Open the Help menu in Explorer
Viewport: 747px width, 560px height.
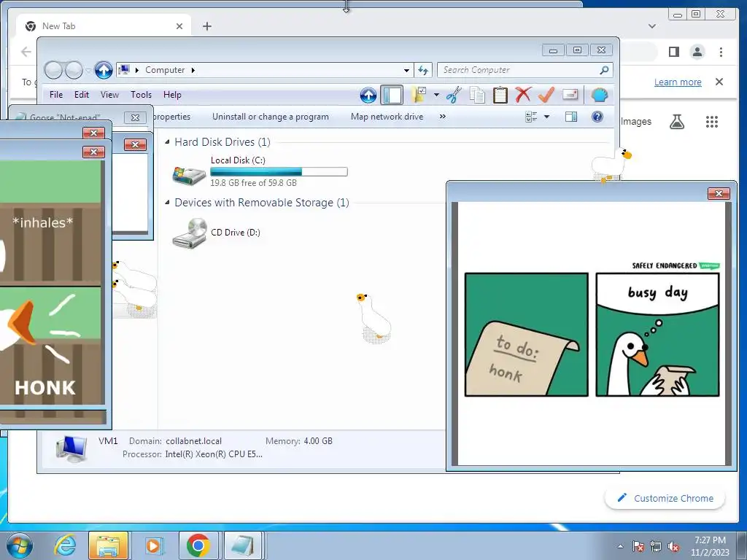pyautogui.click(x=172, y=95)
